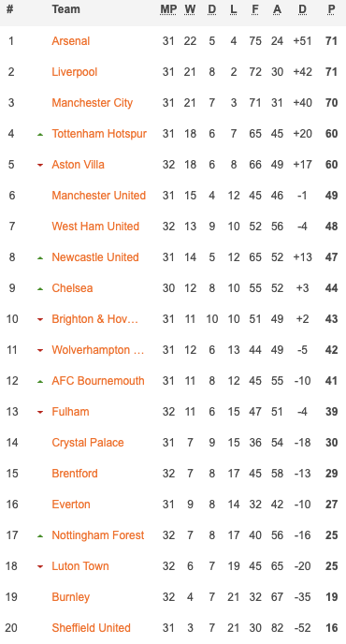Click green up arrow beside Nottingham Forest

[x=40, y=536]
